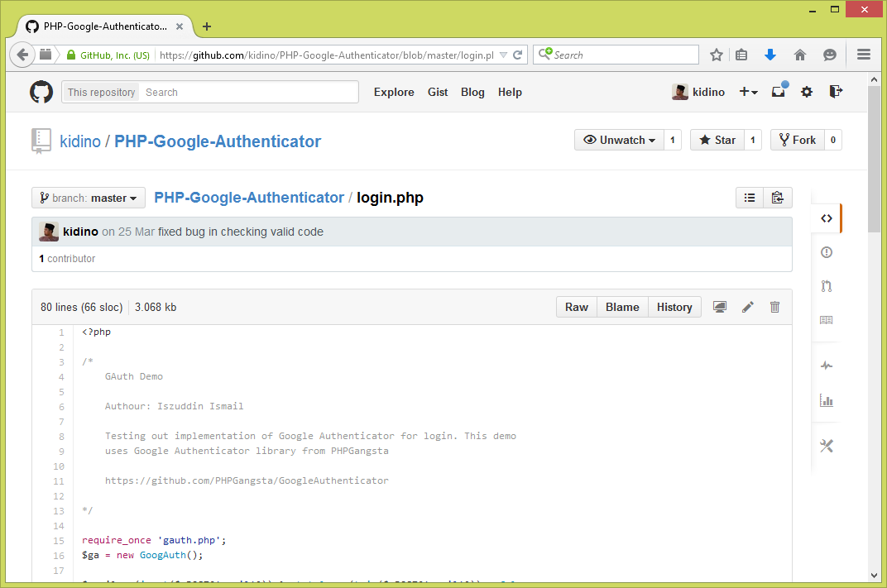Viewport: 887px width, 588px height.
Task: Switch to the Blame tab
Action: (622, 307)
